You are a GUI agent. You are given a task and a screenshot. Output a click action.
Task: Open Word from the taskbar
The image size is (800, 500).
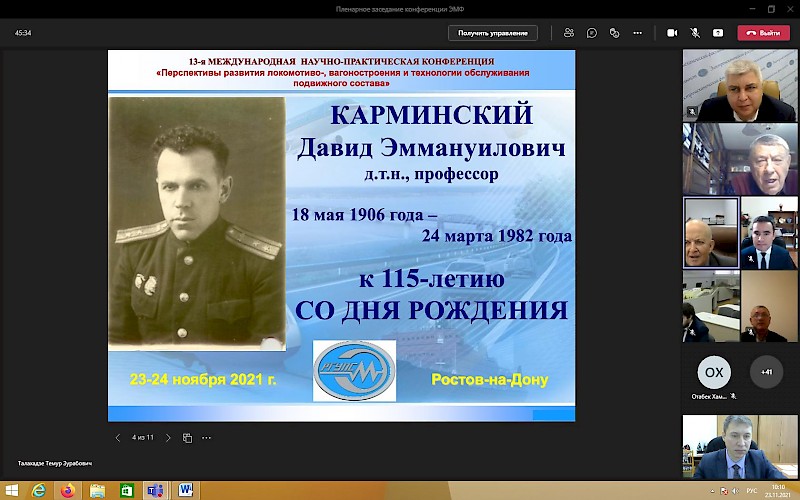tap(186, 490)
